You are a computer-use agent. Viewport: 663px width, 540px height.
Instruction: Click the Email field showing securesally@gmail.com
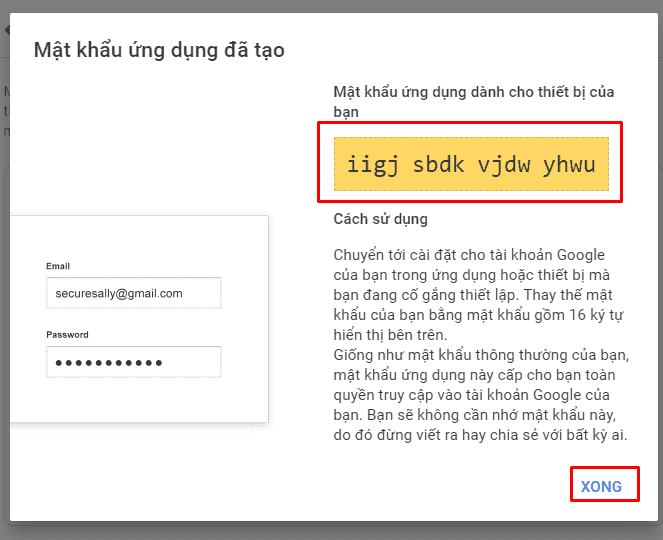pos(134,293)
